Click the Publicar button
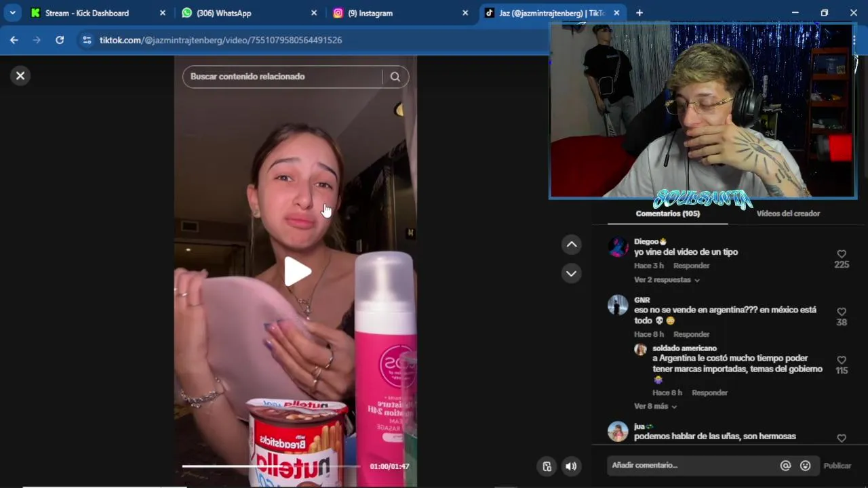 [837, 466]
